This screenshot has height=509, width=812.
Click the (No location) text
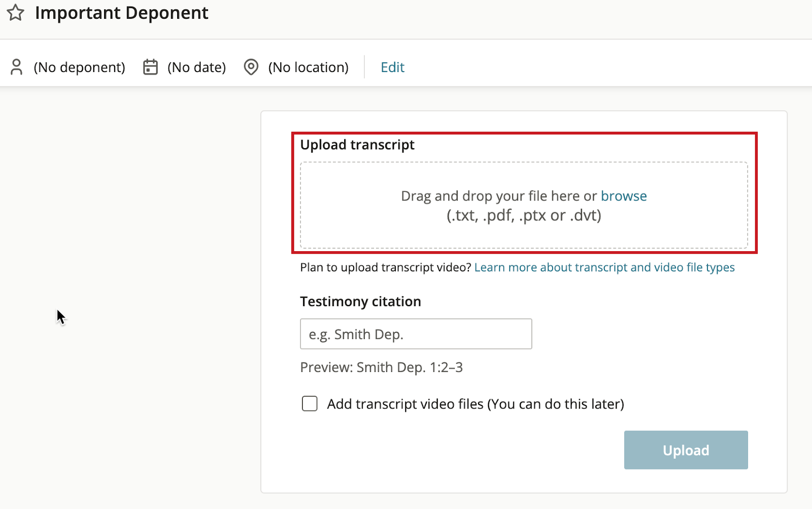tap(308, 67)
